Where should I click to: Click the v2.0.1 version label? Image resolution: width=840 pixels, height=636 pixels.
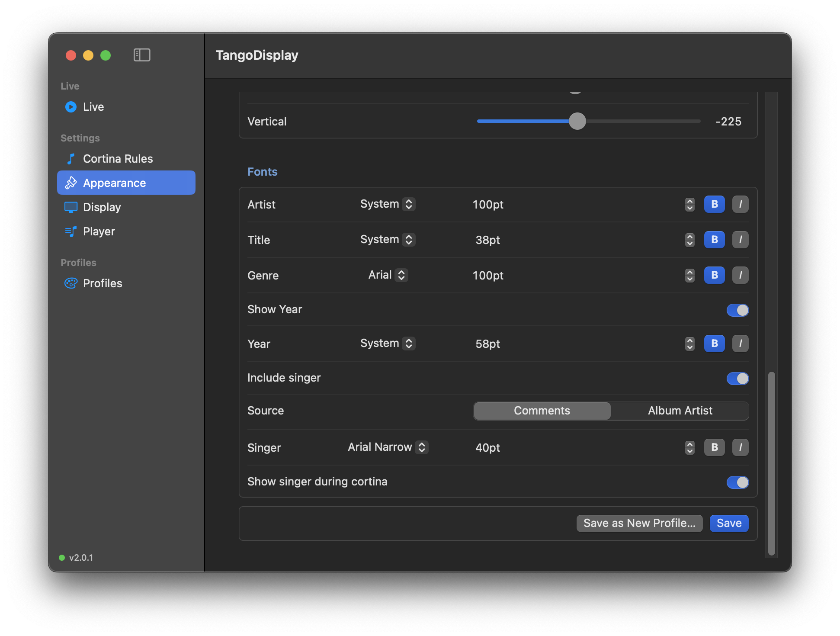(x=81, y=558)
